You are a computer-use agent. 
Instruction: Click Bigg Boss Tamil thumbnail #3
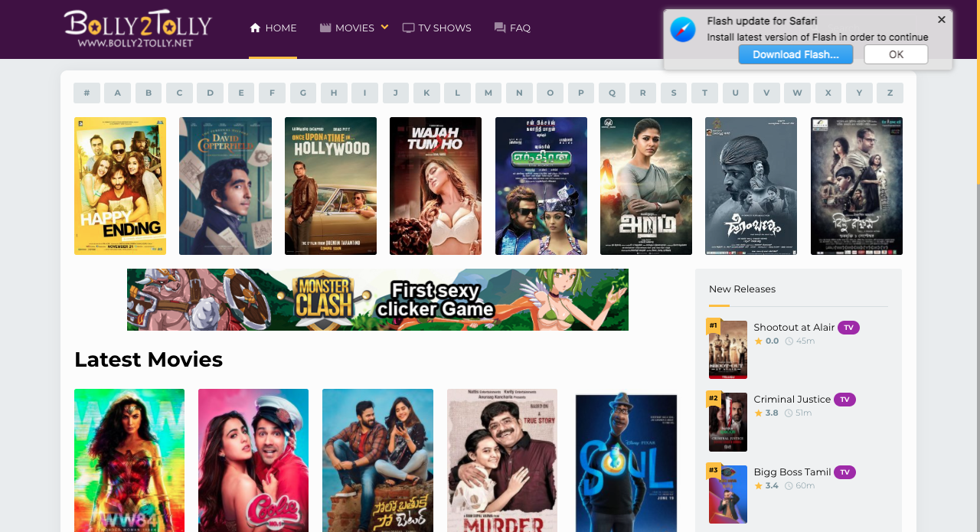tap(728, 494)
